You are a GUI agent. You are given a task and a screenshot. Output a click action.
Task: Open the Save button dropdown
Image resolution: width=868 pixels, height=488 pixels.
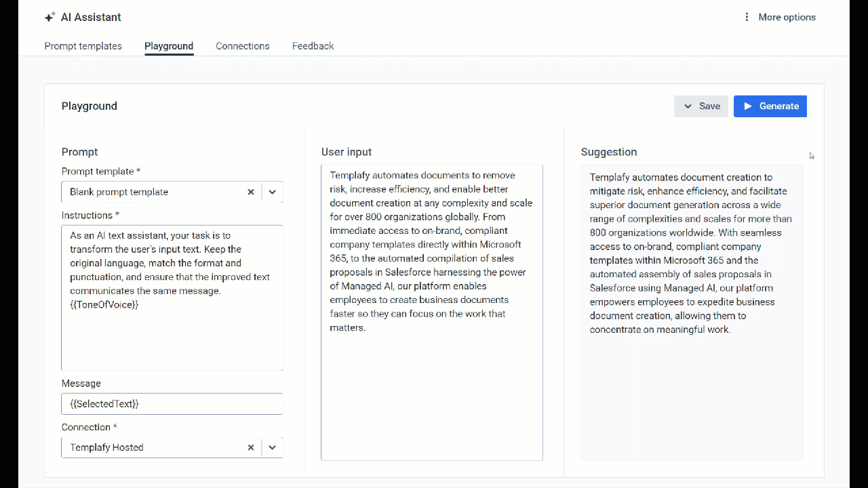click(701, 106)
